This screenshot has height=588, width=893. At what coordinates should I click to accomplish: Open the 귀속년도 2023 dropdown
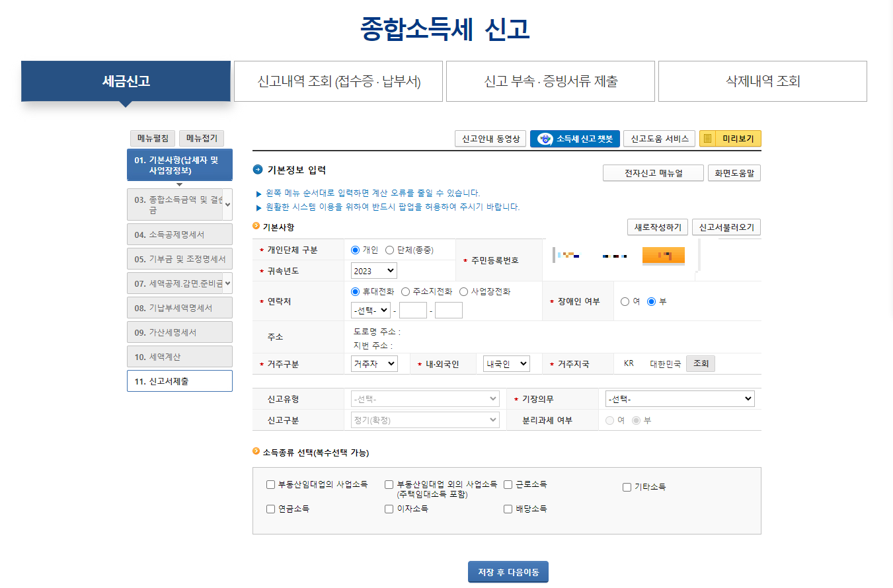pyautogui.click(x=373, y=270)
